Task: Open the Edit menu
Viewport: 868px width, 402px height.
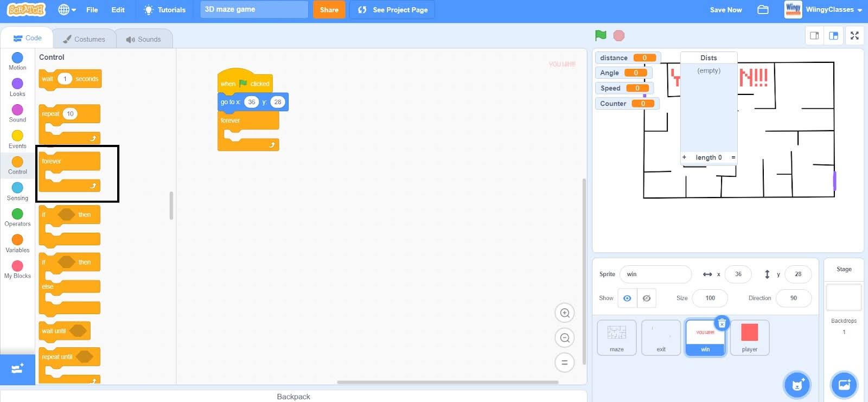Action: point(118,10)
